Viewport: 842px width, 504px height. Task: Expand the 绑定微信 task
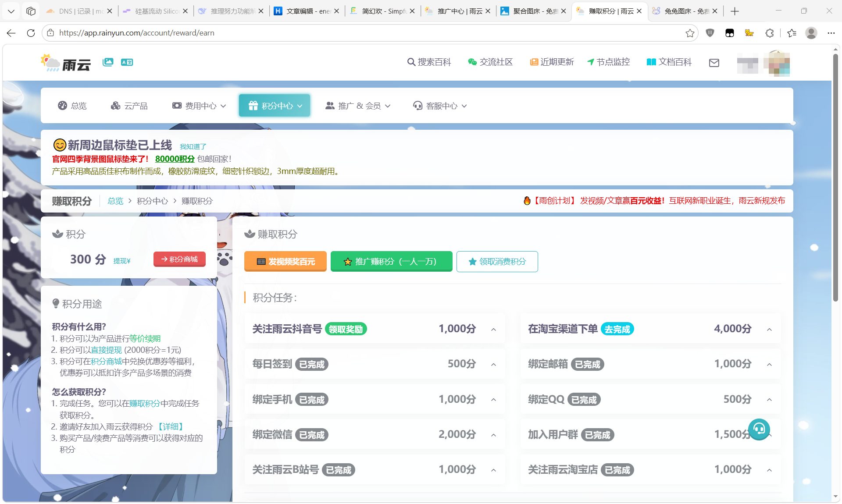494,435
